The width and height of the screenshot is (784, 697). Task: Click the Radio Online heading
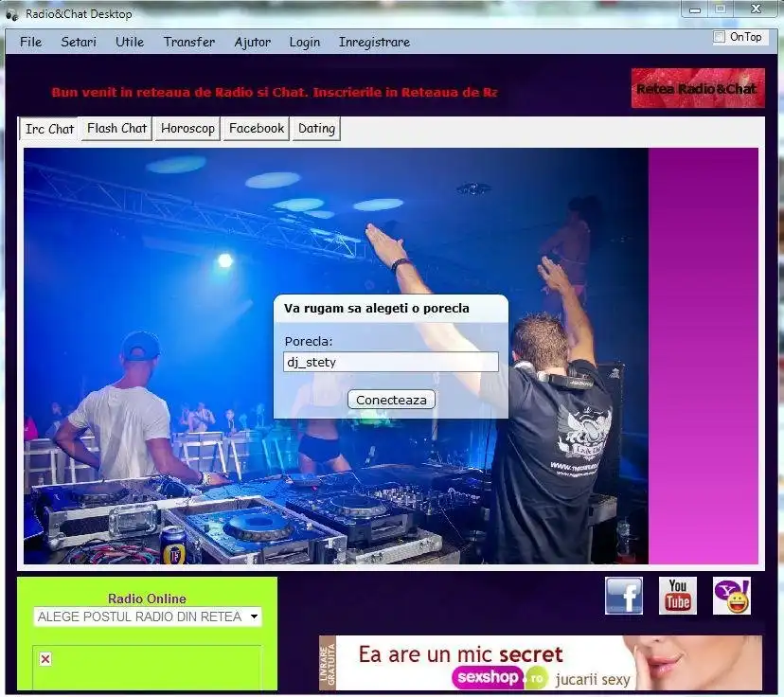click(147, 599)
